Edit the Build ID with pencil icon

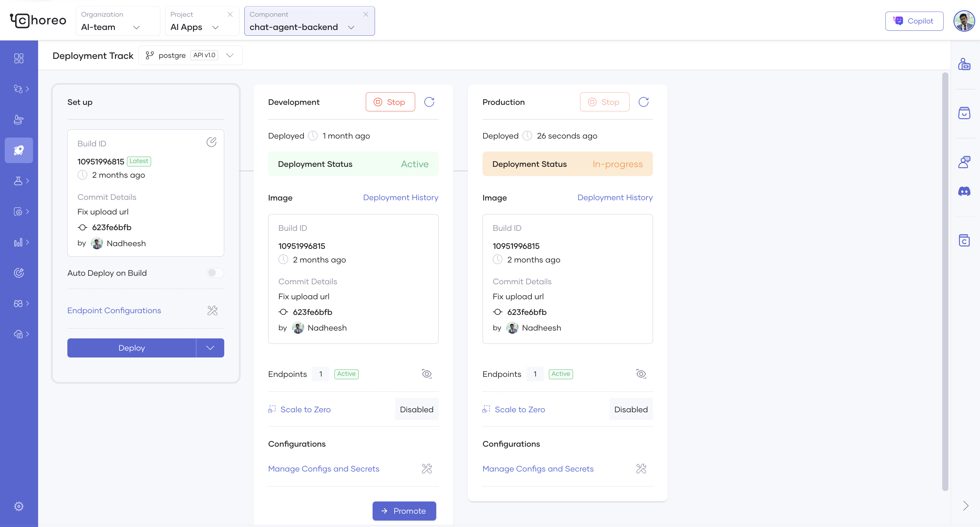(211, 142)
